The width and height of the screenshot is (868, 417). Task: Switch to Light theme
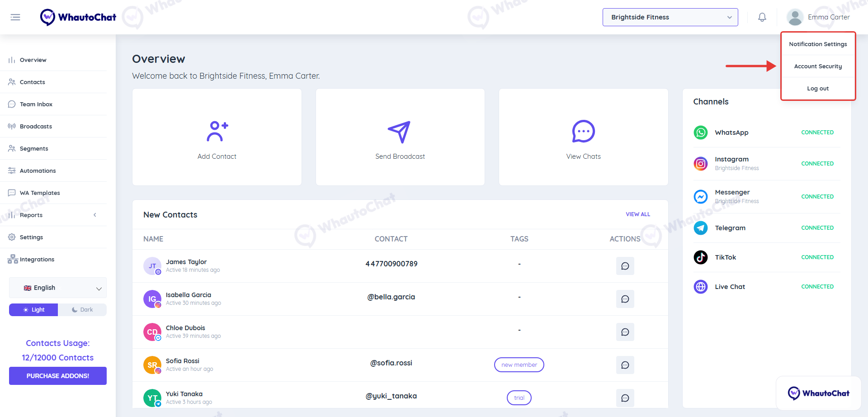pos(33,310)
